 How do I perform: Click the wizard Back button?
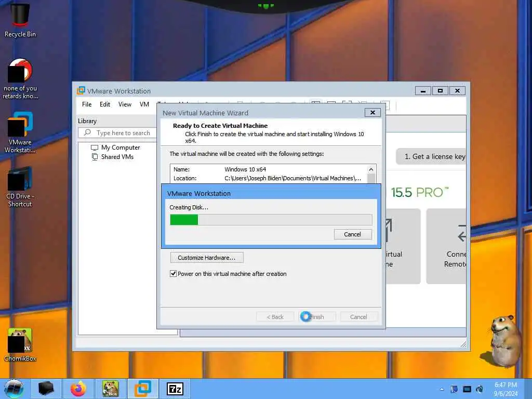(x=275, y=317)
